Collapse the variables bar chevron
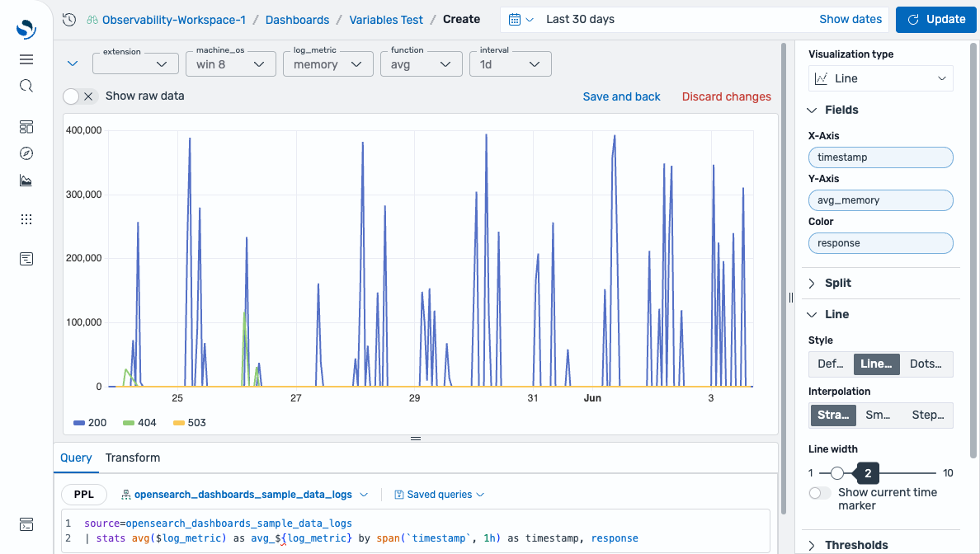The height and width of the screenshot is (554, 980). (73, 63)
